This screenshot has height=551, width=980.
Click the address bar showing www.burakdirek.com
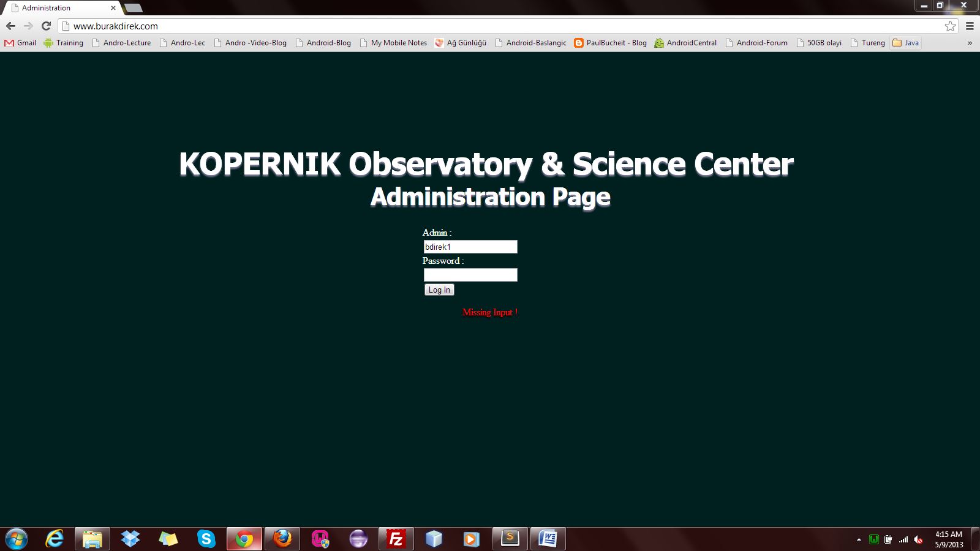coord(490,26)
